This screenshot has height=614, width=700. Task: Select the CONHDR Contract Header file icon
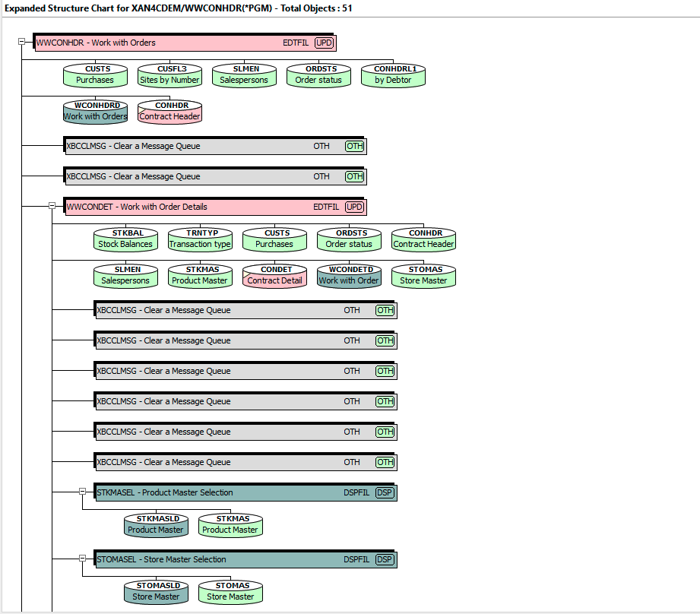169,112
